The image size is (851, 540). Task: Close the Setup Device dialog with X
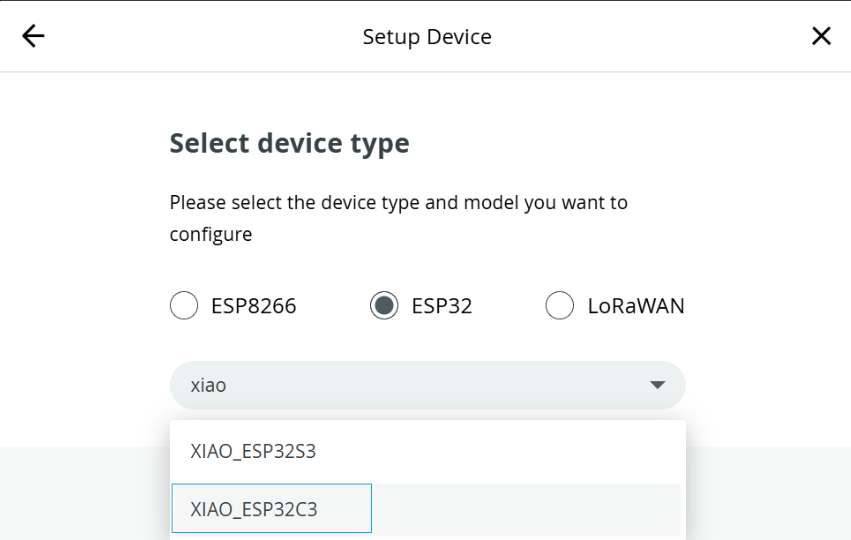[x=821, y=36]
